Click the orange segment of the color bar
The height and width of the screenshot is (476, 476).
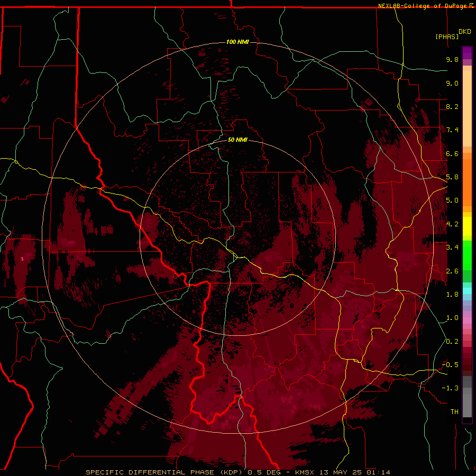(467, 182)
